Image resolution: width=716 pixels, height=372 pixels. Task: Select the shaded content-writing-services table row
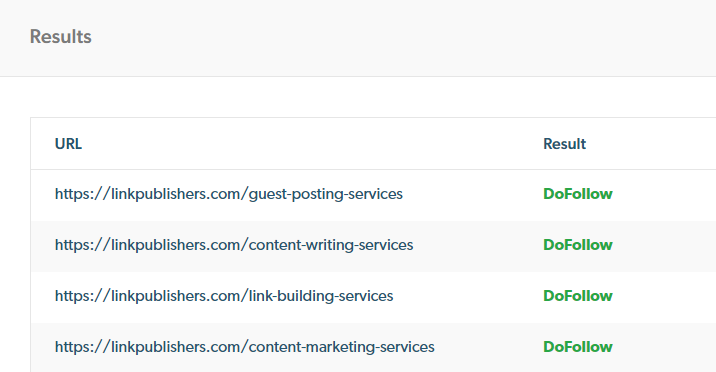tap(374, 246)
